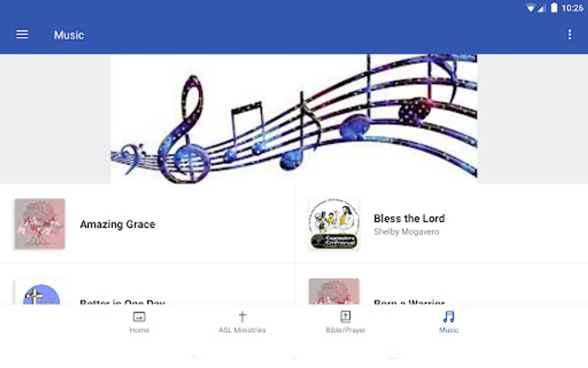Switch to the Home tab label
The width and height of the screenshot is (588, 368).
click(x=139, y=330)
